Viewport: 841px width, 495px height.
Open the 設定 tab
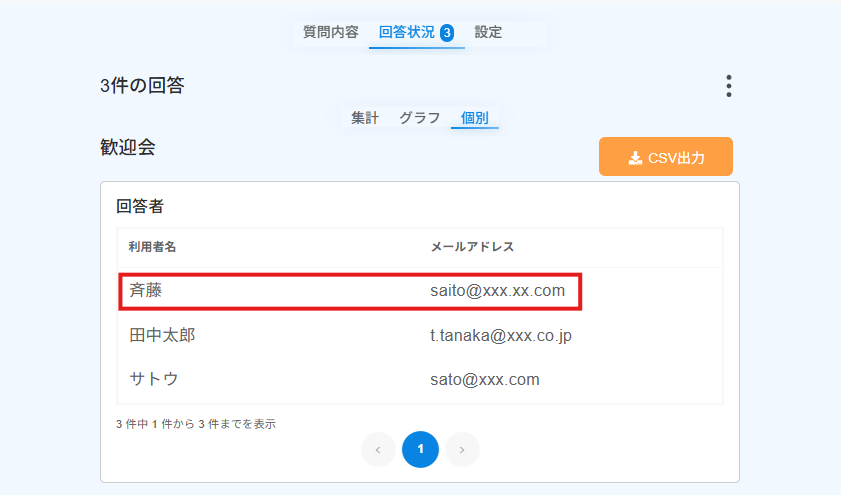(488, 32)
